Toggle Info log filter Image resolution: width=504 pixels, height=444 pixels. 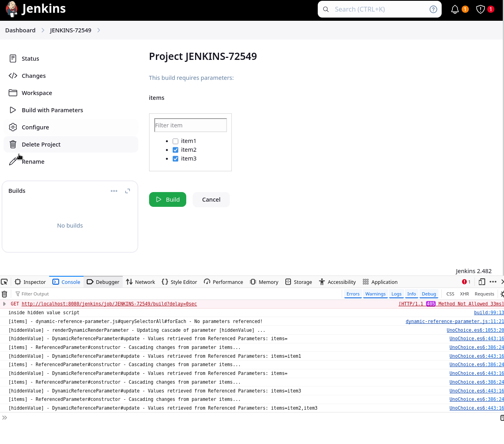[411, 294]
